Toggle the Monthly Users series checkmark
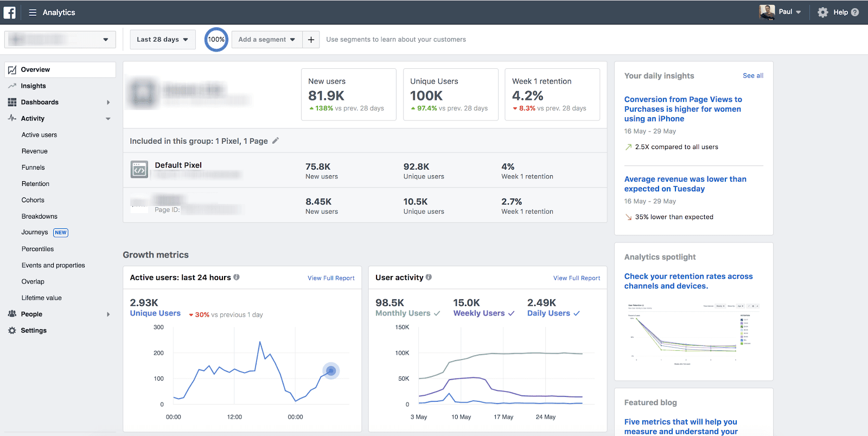 437,313
